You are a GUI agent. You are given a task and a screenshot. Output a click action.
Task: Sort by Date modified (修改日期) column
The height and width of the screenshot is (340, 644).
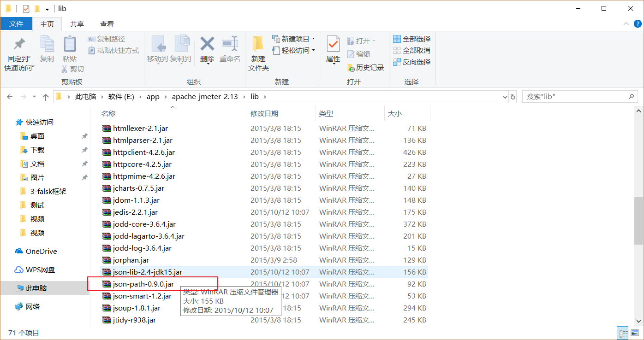[281, 113]
